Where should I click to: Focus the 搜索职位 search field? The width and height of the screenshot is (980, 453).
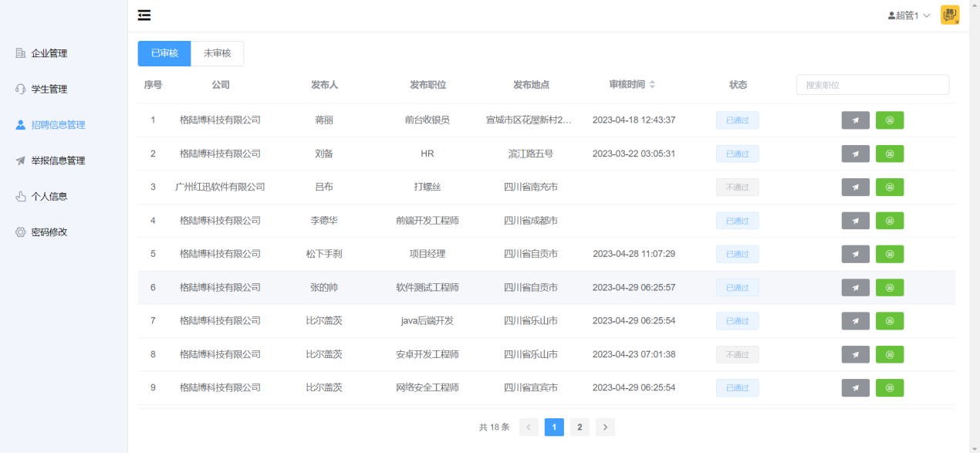(873, 85)
